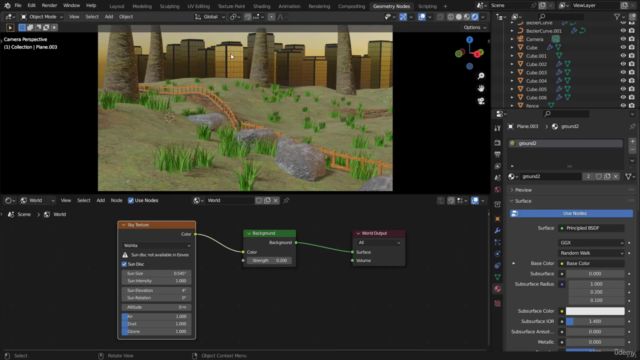Click the Background Strength slider
The height and width of the screenshot is (360, 640).
point(269,260)
